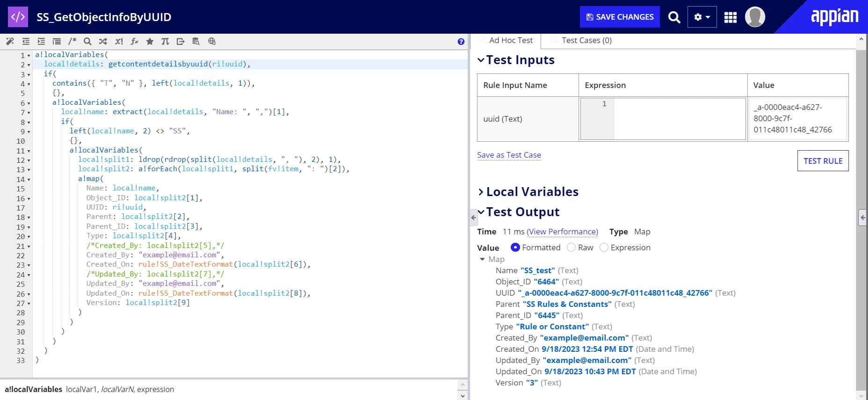Image resolution: width=868 pixels, height=400 pixels.
Task: Collapse the Test Output section
Action: [481, 212]
